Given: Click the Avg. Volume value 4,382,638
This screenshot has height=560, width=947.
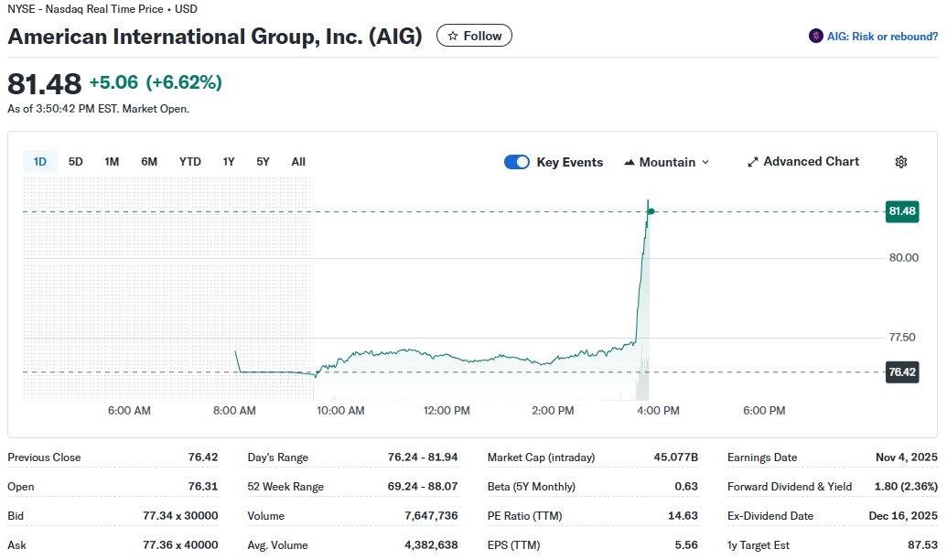Looking at the screenshot, I should click(431, 544).
